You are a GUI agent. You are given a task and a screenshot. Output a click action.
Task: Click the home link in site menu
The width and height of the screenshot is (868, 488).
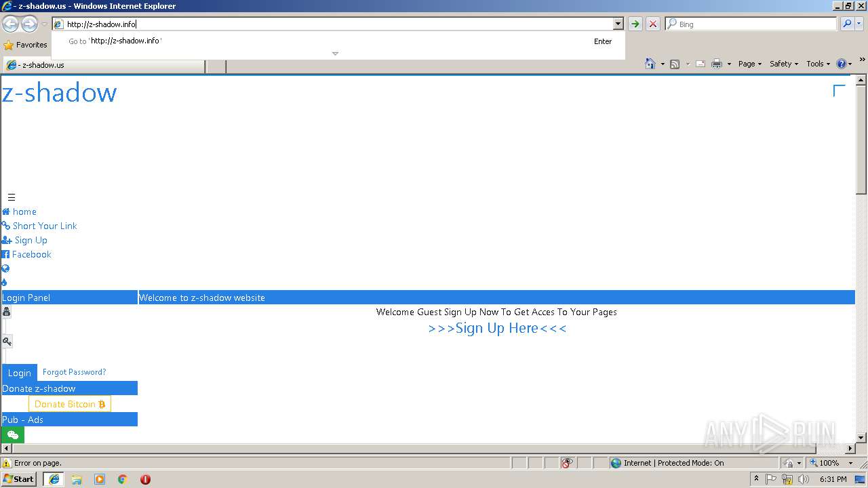point(19,211)
